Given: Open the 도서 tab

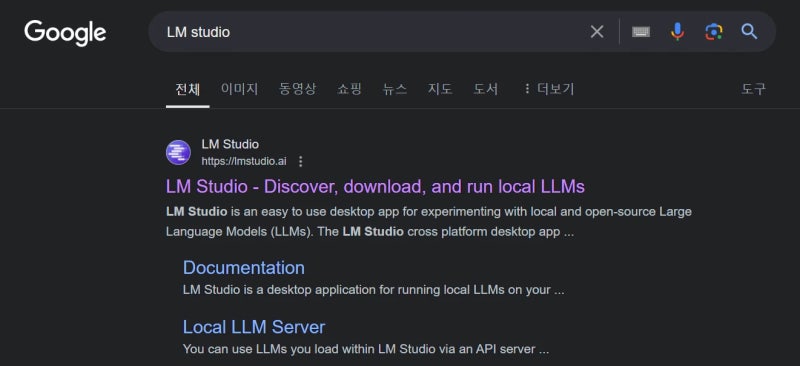Looking at the screenshot, I should (x=486, y=89).
